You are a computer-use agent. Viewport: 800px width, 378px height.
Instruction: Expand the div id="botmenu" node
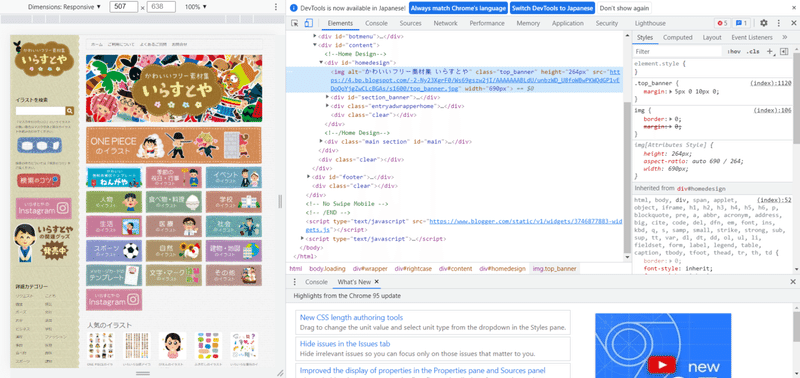coord(315,37)
